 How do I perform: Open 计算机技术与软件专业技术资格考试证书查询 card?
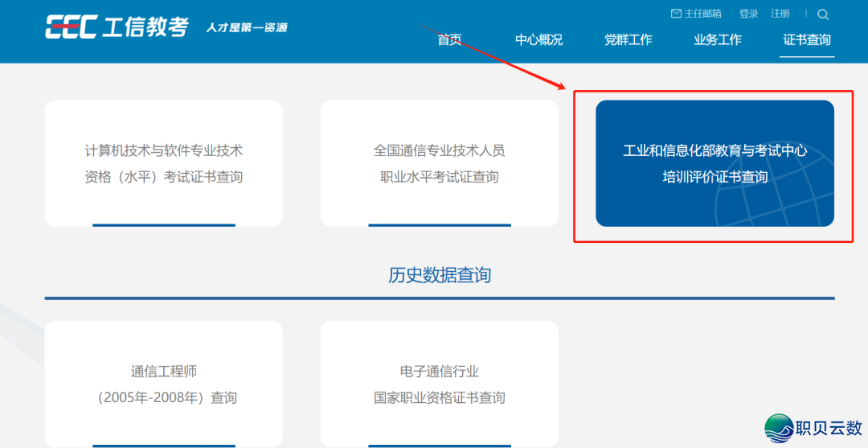164,163
